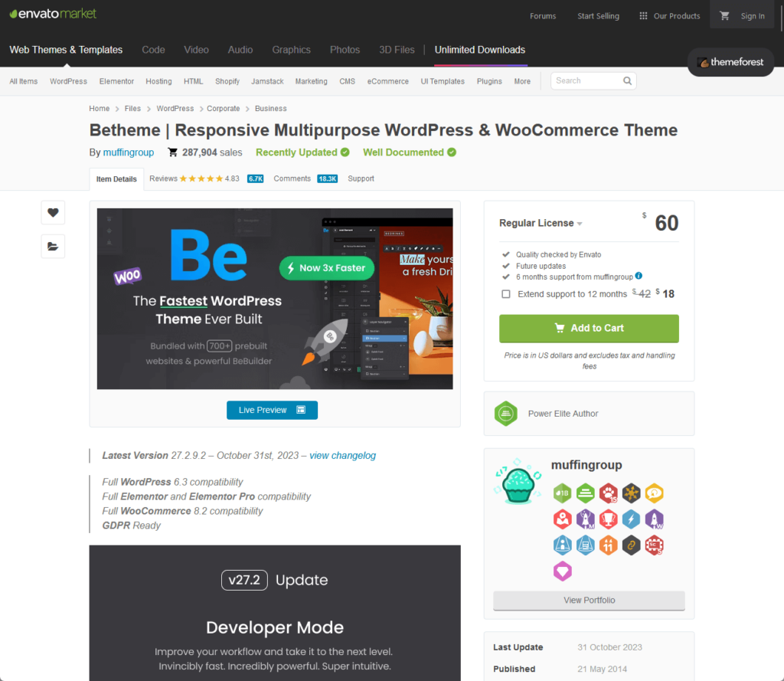Open the Audio marketplace tab
The width and height of the screenshot is (784, 681).
coord(240,50)
